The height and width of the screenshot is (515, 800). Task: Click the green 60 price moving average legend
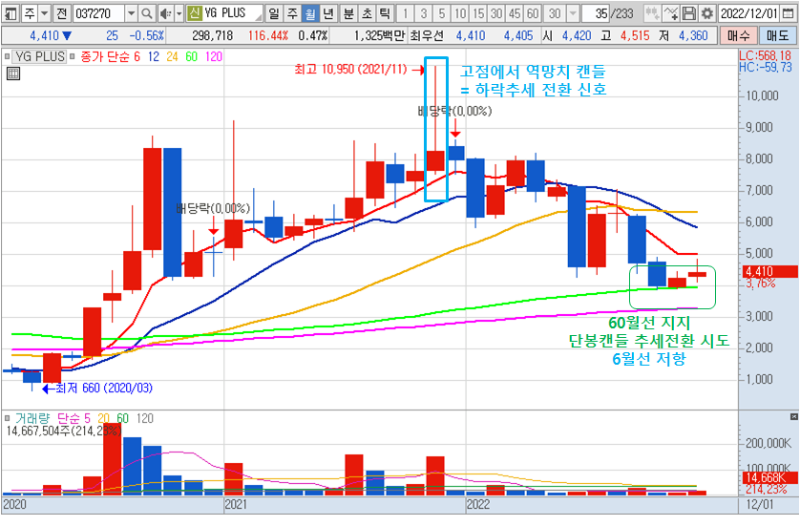(x=191, y=56)
